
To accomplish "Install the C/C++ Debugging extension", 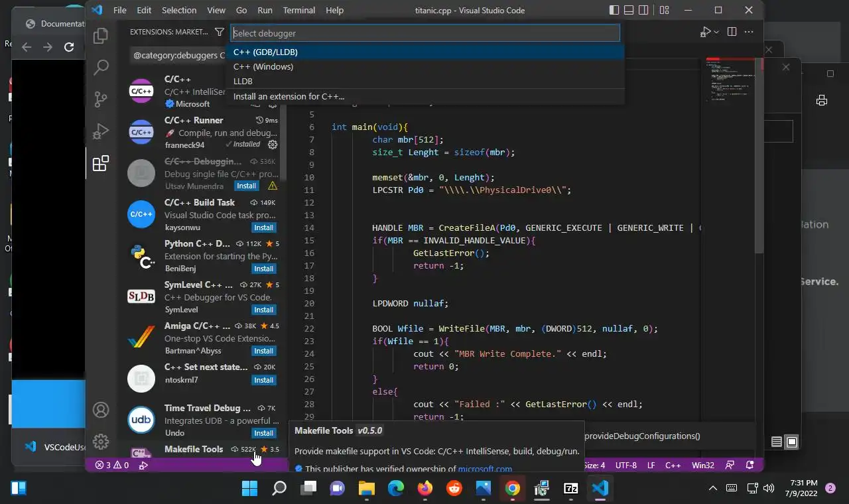I will [247, 186].
